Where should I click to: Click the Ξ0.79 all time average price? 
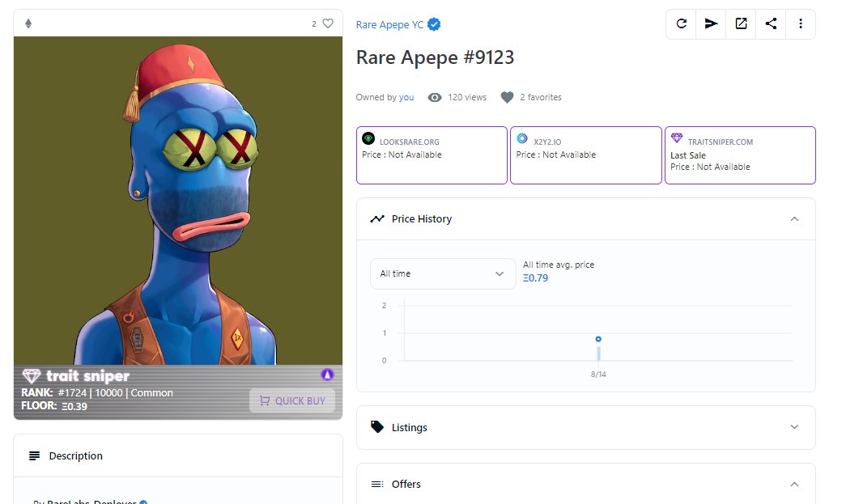tap(535, 278)
